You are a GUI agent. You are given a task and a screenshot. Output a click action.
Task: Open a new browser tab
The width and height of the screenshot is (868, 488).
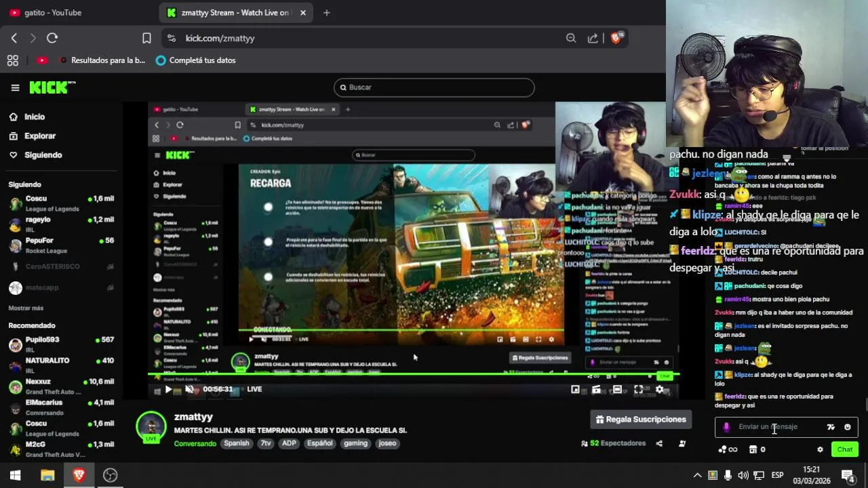(326, 12)
